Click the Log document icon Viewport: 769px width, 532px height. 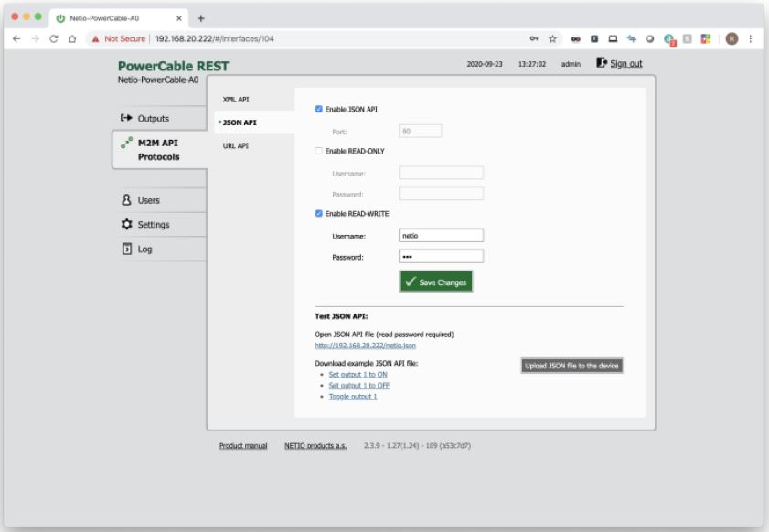126,249
